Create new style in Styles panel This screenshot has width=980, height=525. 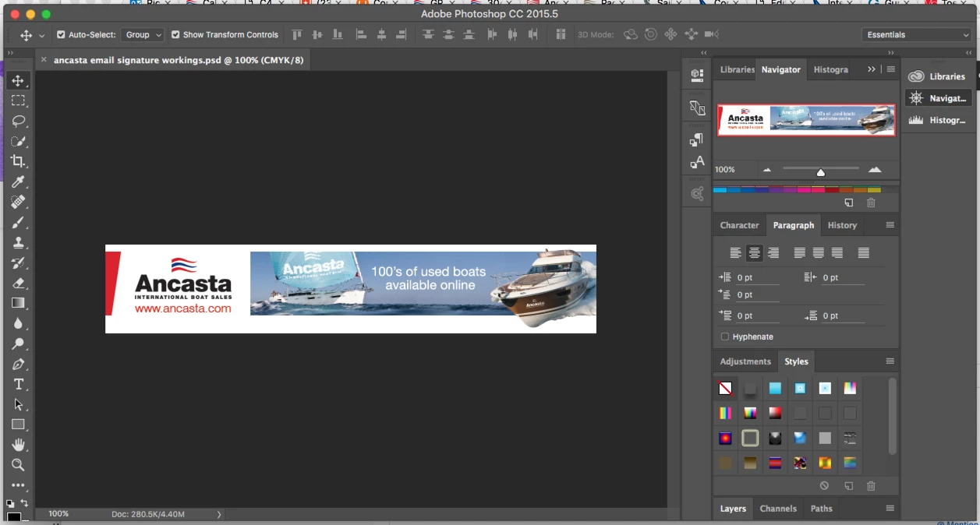click(x=848, y=486)
